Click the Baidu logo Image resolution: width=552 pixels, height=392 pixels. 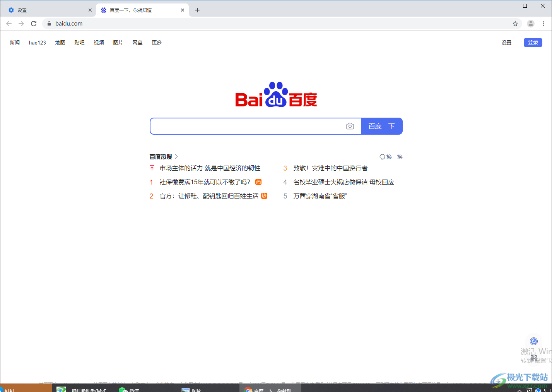[x=276, y=95]
